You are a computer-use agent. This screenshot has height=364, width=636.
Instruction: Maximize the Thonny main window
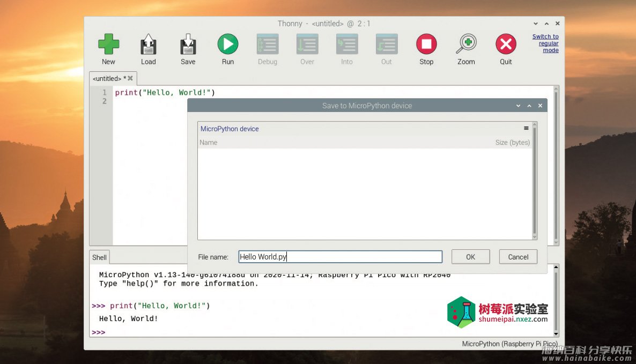[x=546, y=24]
